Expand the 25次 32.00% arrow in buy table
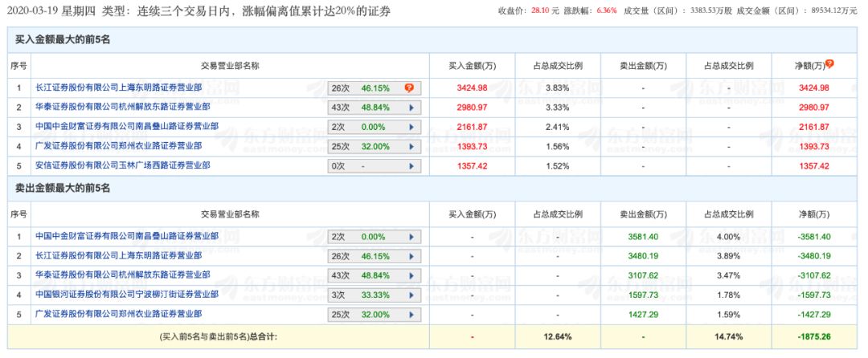868x358 pixels. [411, 146]
